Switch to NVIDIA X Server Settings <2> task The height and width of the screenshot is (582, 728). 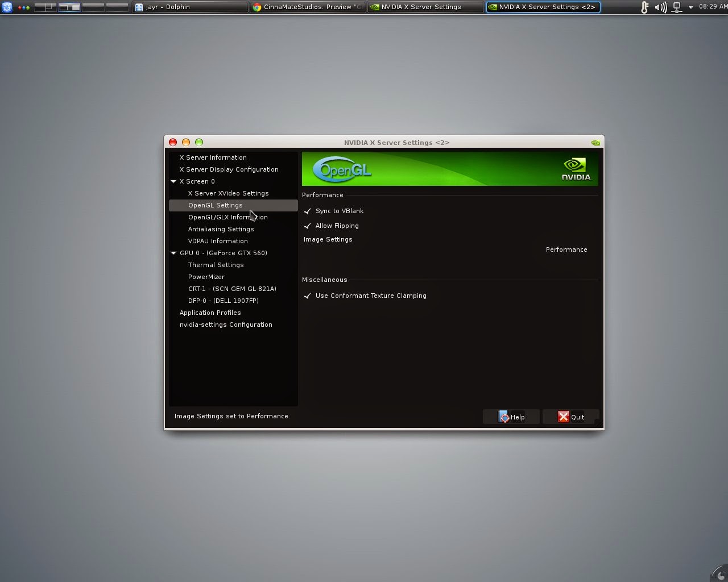click(543, 7)
